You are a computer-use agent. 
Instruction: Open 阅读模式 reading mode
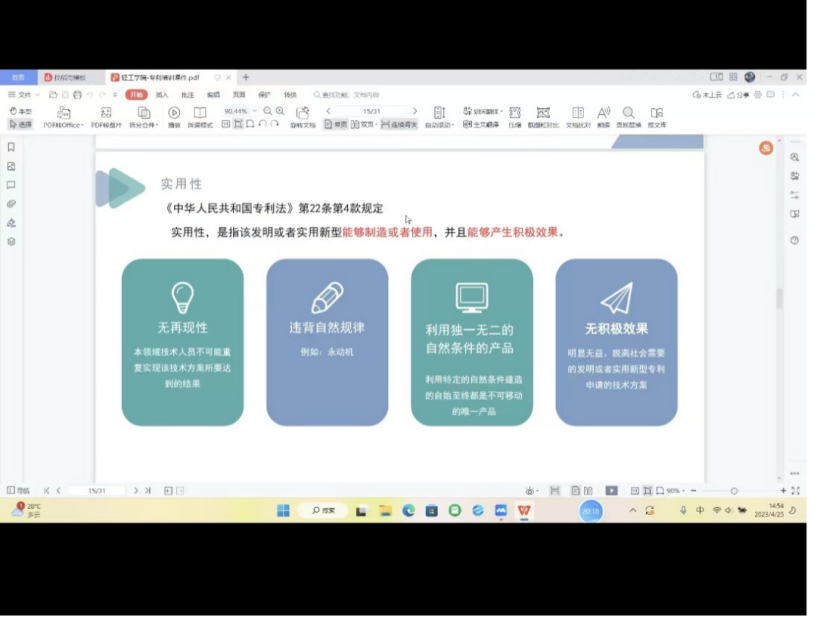click(x=200, y=113)
